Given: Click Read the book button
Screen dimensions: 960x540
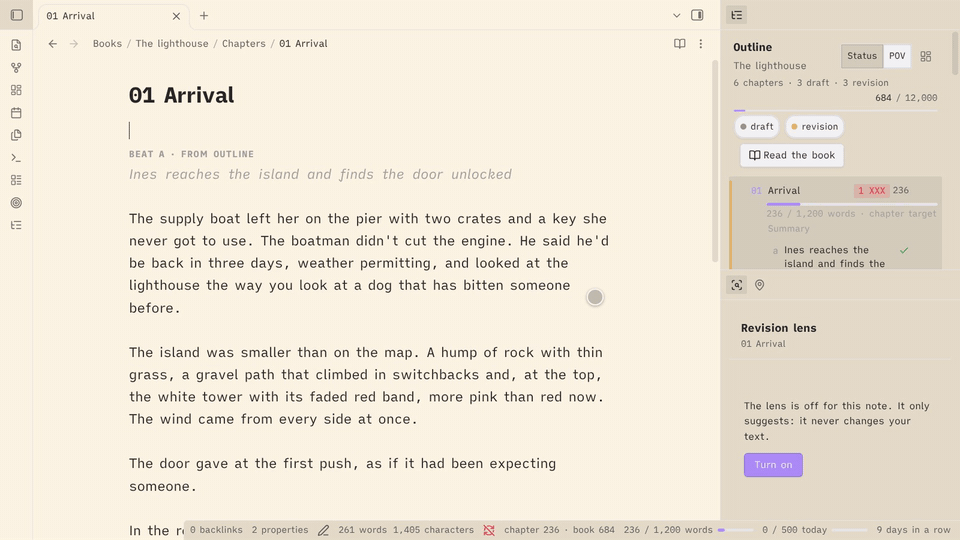Looking at the screenshot, I should (792, 156).
